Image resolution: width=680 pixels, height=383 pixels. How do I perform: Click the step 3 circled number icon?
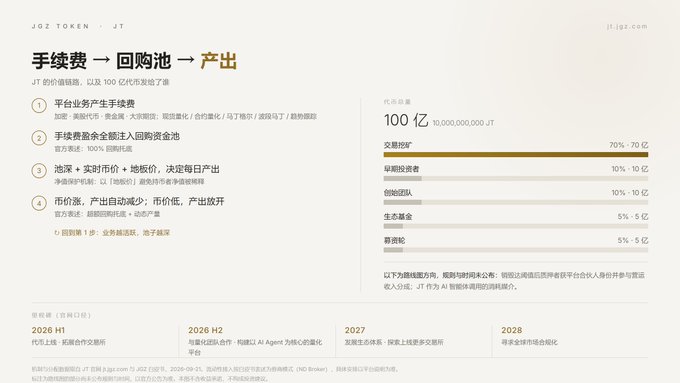[x=39, y=170]
